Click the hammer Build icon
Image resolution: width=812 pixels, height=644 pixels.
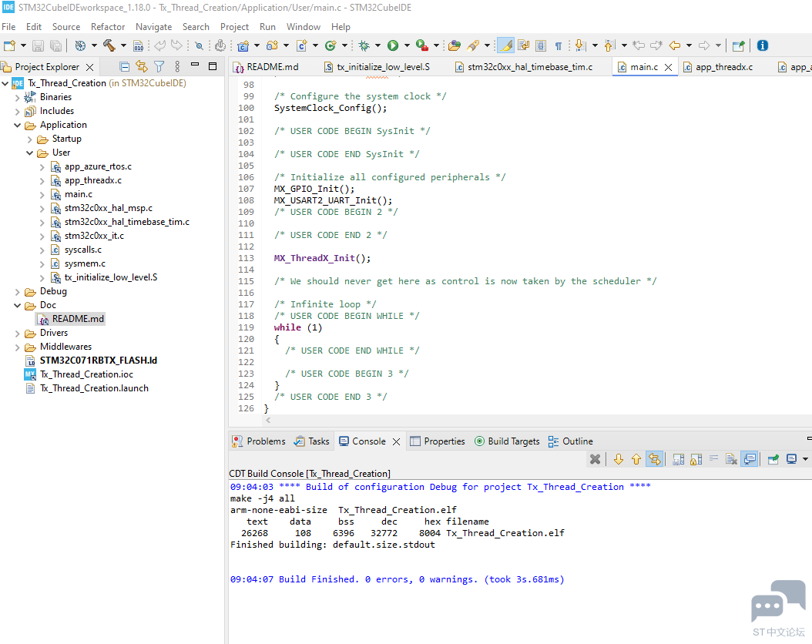pos(109,45)
